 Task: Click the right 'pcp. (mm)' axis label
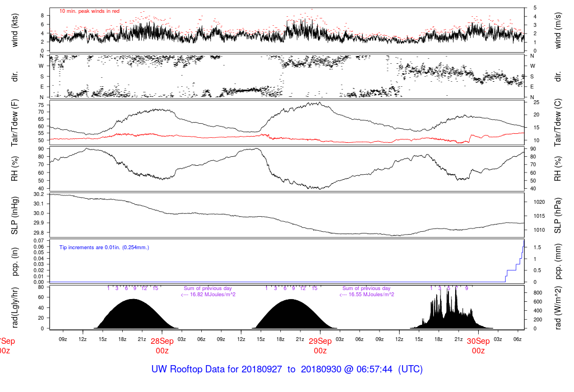click(558, 262)
